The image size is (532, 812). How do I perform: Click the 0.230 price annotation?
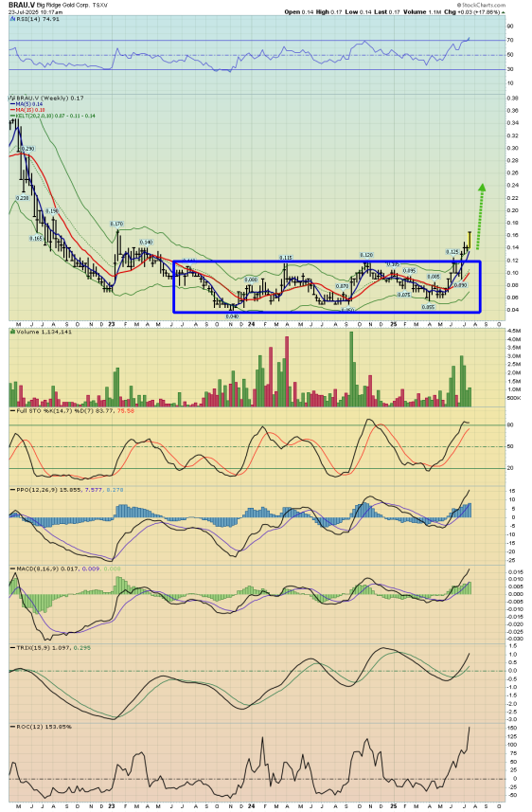point(22,198)
